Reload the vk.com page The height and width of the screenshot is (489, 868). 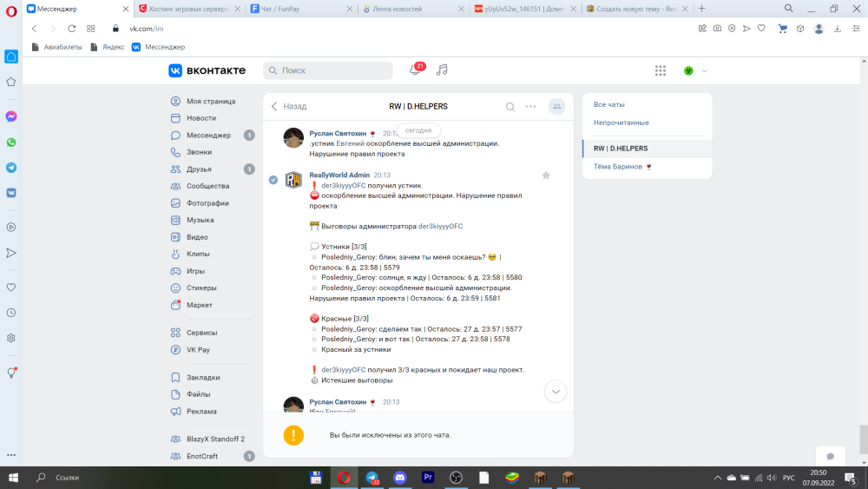point(72,29)
